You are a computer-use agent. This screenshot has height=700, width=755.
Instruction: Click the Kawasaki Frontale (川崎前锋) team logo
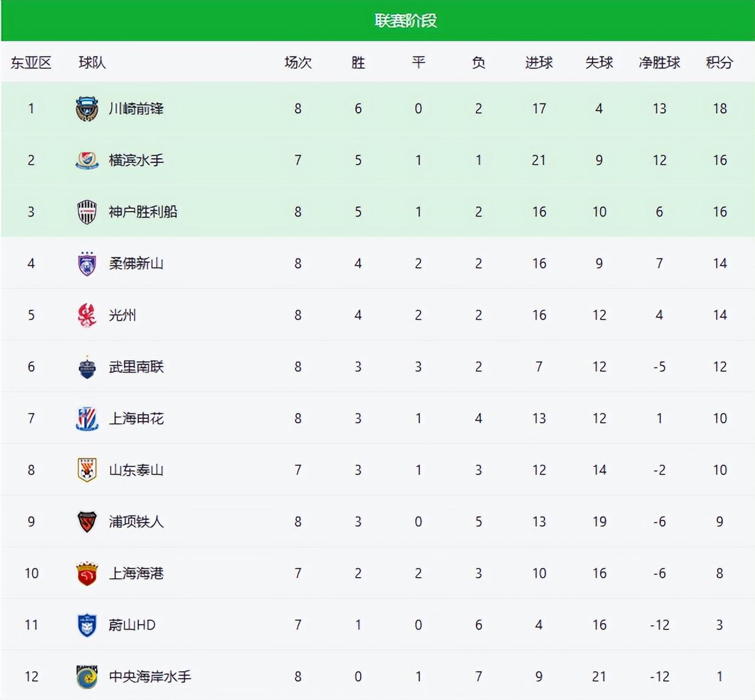pyautogui.click(x=87, y=109)
